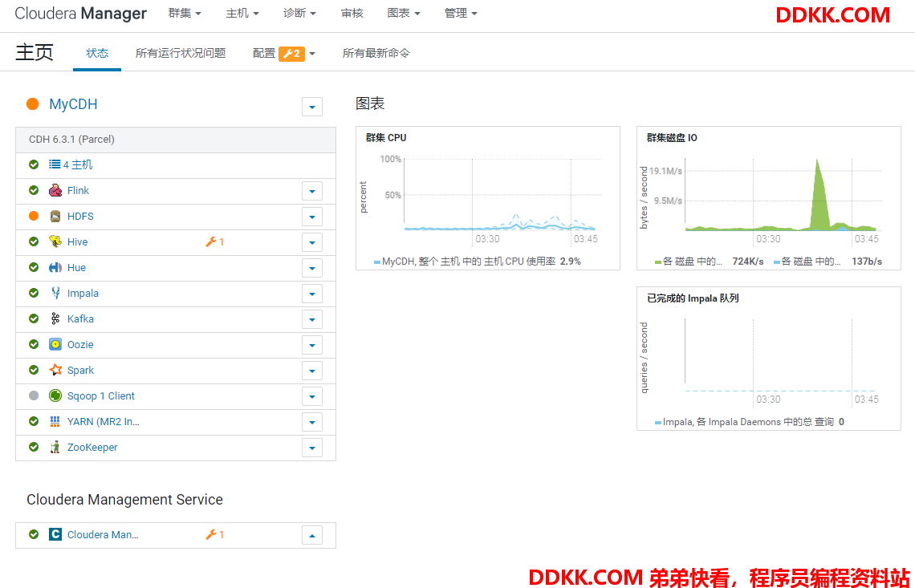The width and height of the screenshot is (915, 588).
Task: Switch to the 状态 tab
Action: coord(97,53)
